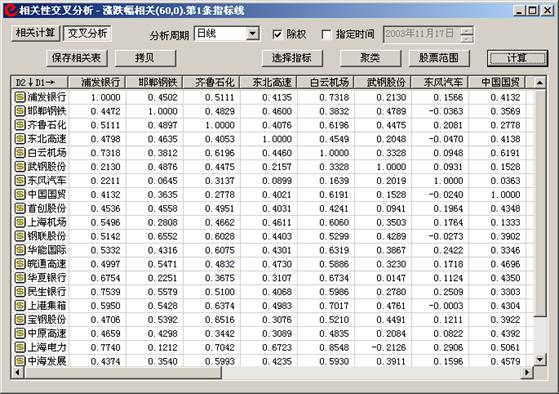Click the S icon beside 上海电力 row

point(20,347)
